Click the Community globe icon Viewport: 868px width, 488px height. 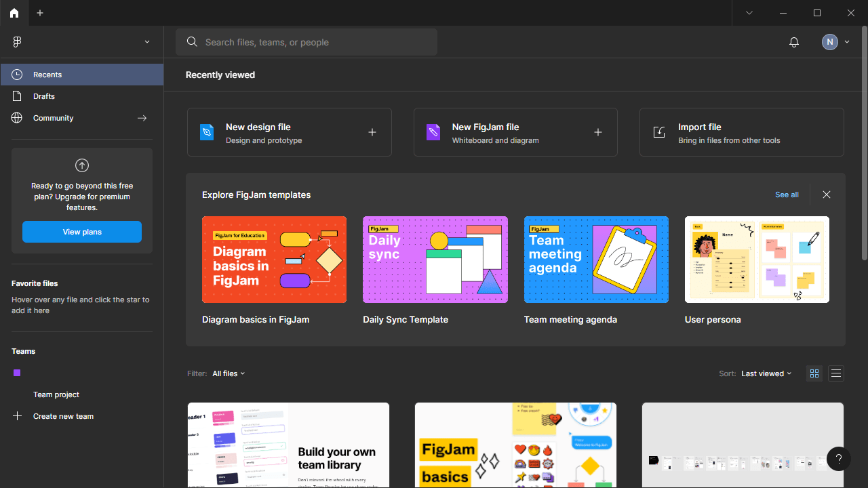(x=17, y=118)
